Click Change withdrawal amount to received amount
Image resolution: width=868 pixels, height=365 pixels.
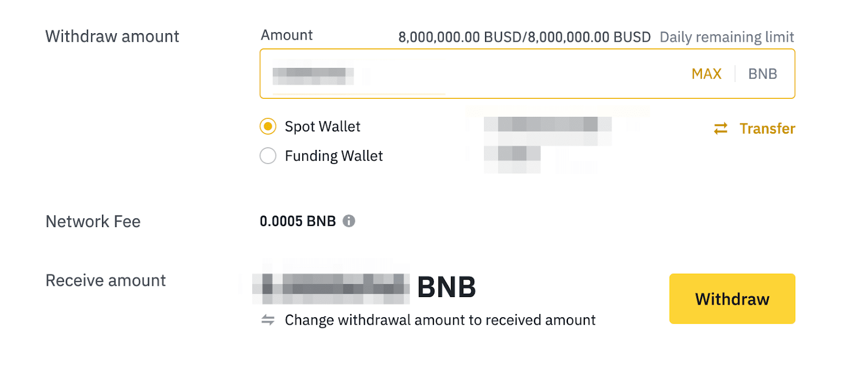(x=440, y=320)
